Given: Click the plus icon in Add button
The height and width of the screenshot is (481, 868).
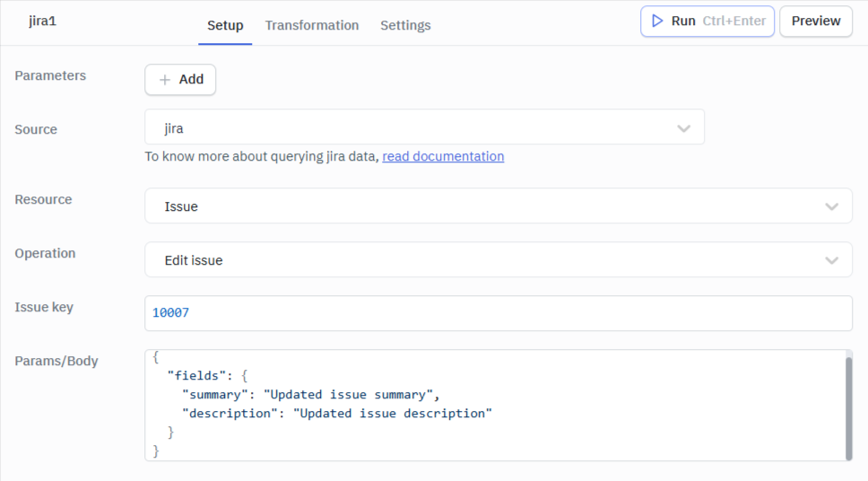Looking at the screenshot, I should (164, 80).
